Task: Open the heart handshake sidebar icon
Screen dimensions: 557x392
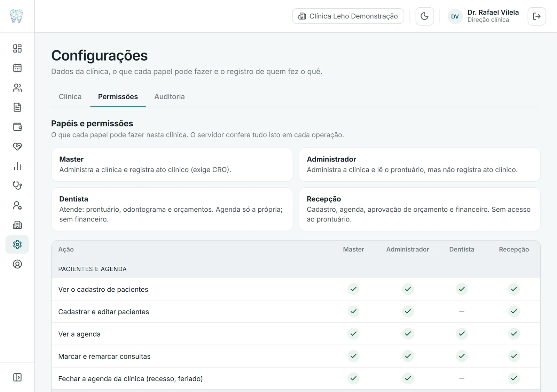Action: coord(17,147)
